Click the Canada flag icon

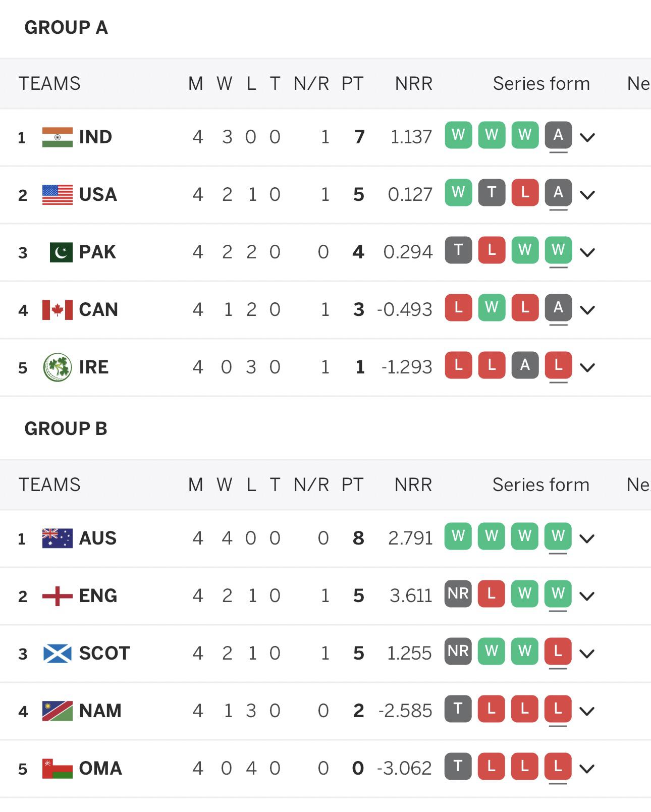click(x=58, y=310)
